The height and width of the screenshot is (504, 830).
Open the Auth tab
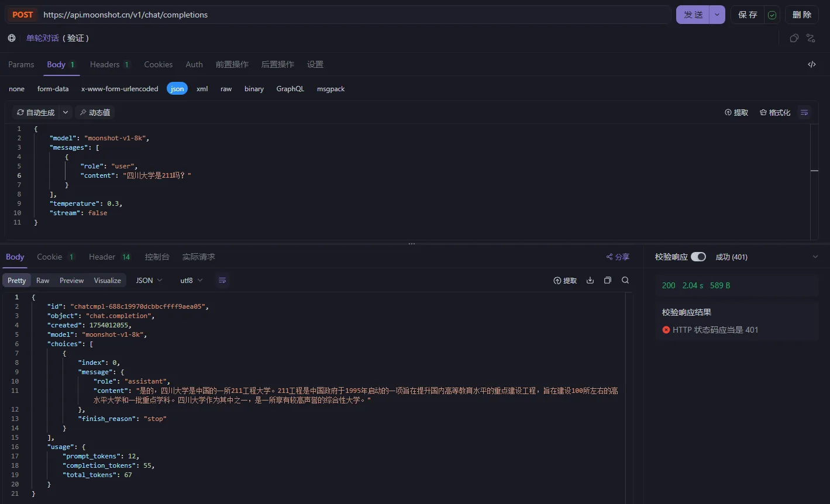coord(194,64)
